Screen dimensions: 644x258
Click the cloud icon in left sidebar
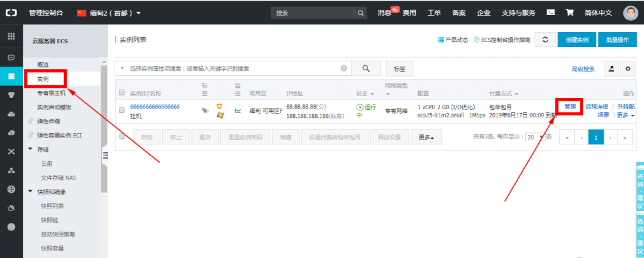tap(11, 114)
